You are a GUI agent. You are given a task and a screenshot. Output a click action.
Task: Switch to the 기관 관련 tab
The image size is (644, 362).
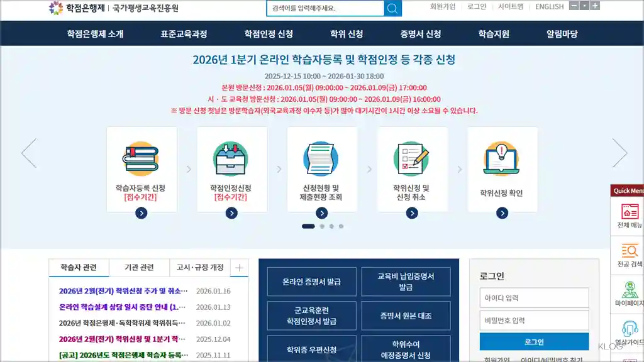tap(139, 267)
